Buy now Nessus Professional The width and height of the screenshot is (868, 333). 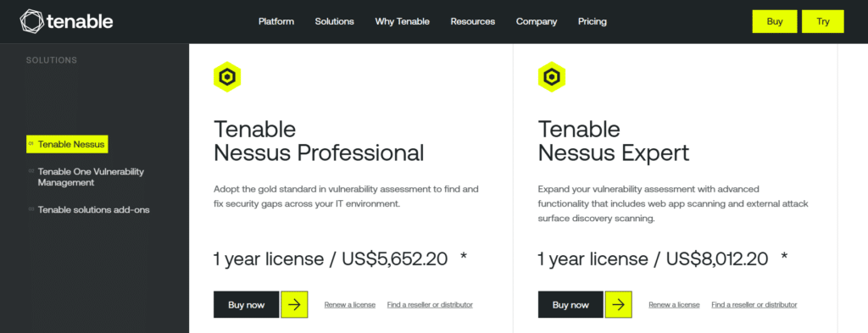pyautogui.click(x=247, y=305)
